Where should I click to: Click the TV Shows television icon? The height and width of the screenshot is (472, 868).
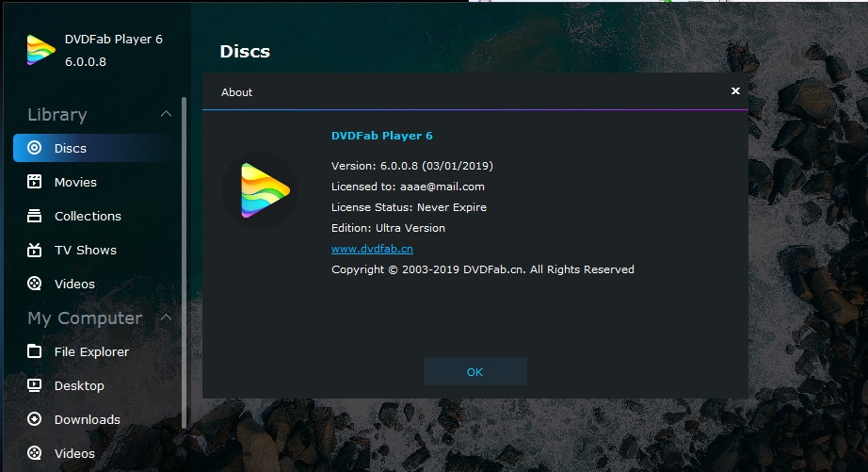point(34,250)
